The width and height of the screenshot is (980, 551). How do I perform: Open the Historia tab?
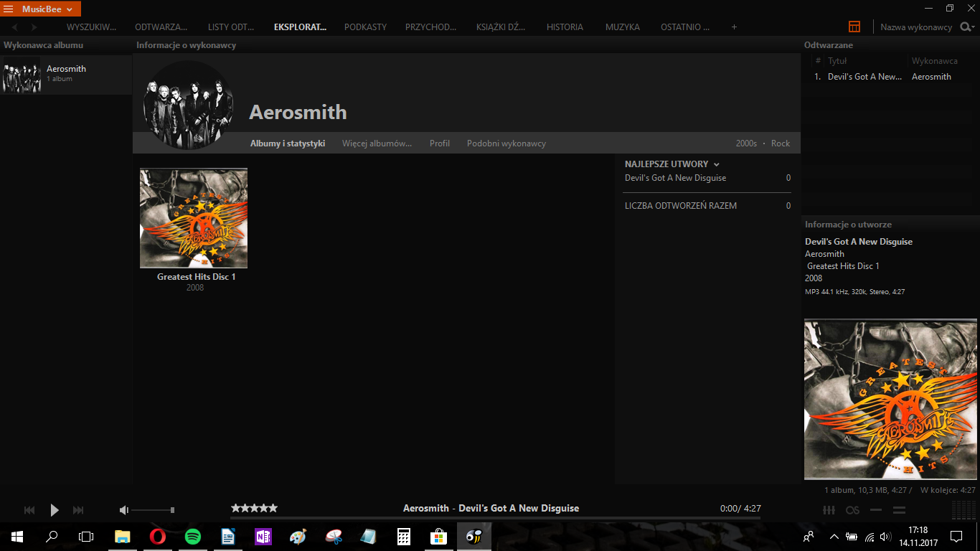565,27
